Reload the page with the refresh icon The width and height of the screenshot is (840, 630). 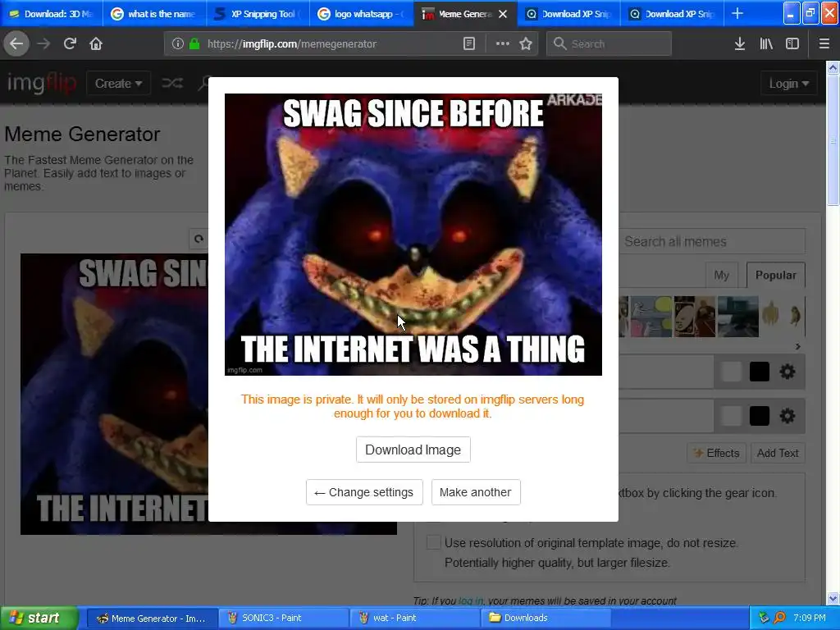click(x=70, y=44)
